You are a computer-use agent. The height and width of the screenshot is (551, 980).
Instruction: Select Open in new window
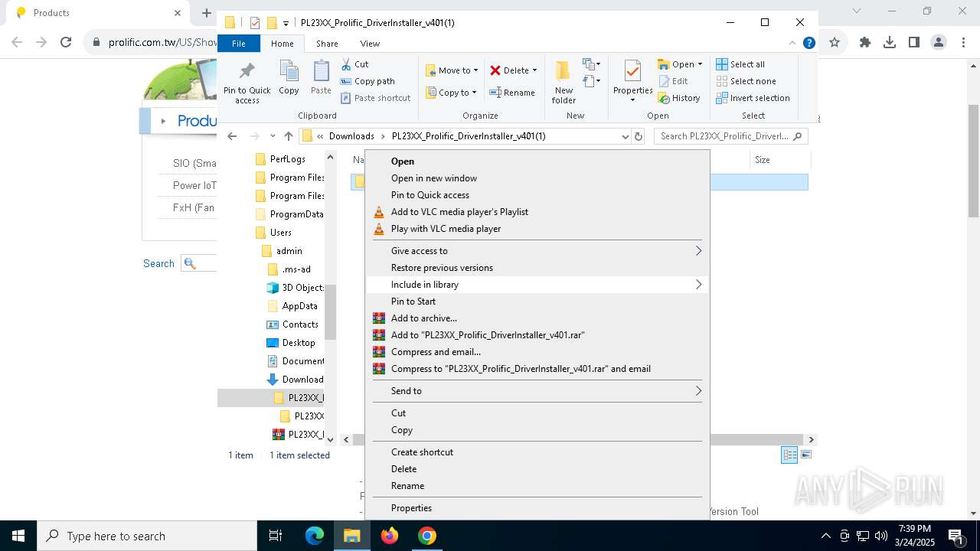coord(537,178)
